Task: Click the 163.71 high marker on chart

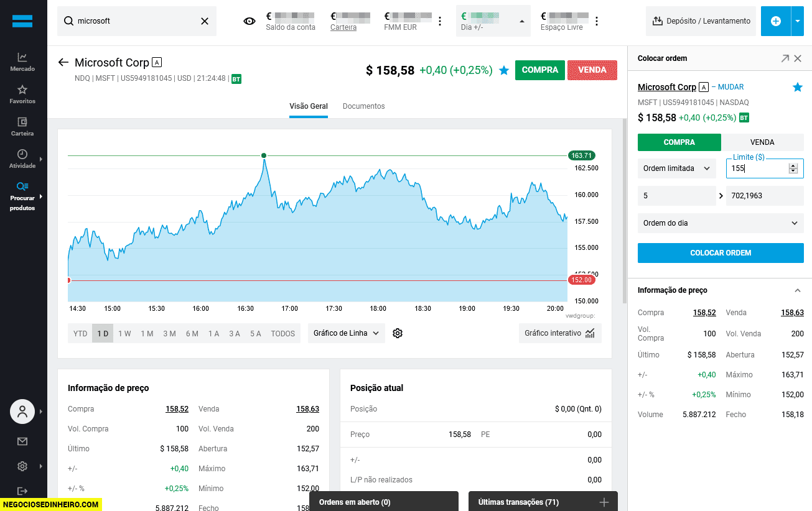Action: pos(581,155)
